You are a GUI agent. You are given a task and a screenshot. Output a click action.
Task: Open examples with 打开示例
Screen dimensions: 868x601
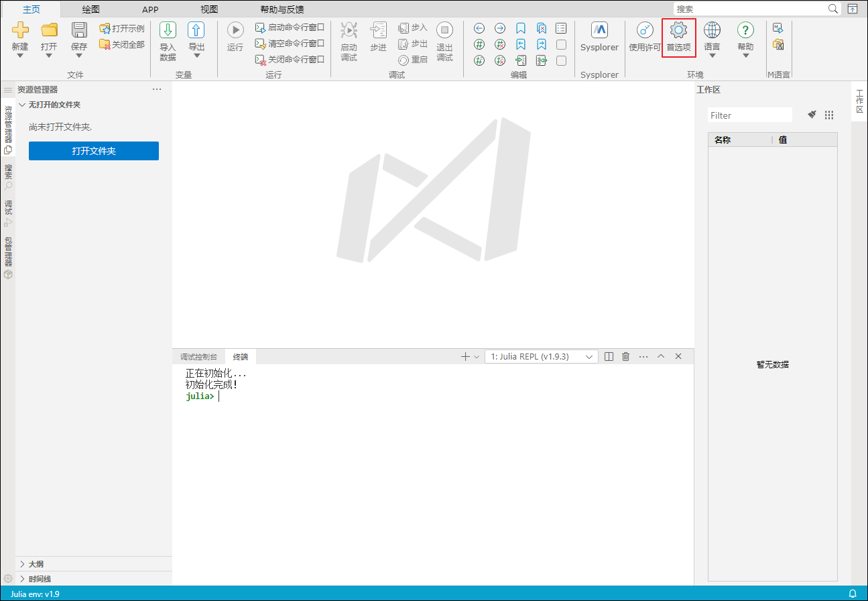pos(121,28)
